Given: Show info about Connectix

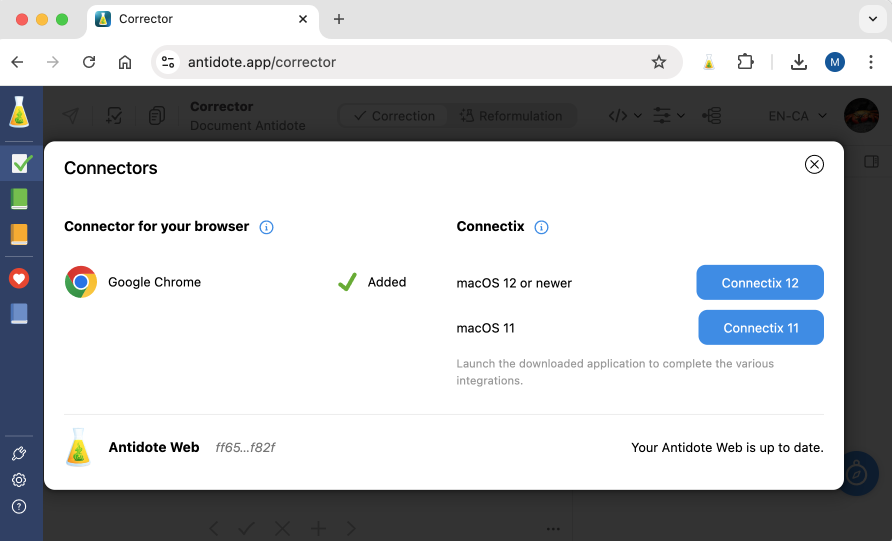Looking at the screenshot, I should point(541,227).
